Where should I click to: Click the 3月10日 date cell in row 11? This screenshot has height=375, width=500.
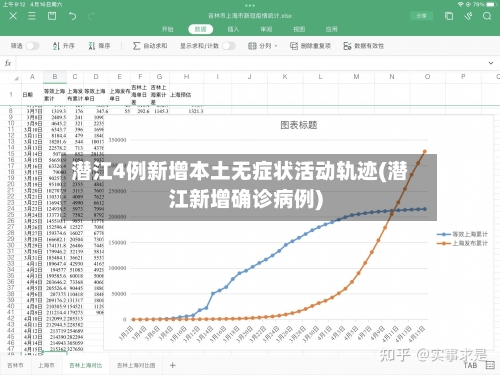[32, 129]
